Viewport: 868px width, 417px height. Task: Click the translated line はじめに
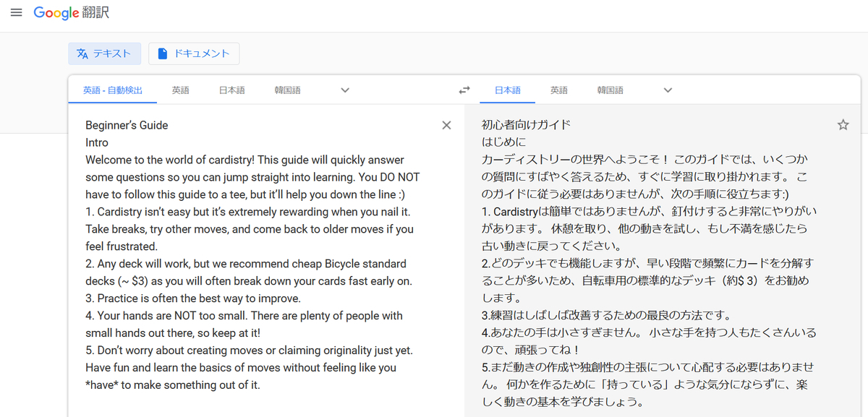(503, 142)
